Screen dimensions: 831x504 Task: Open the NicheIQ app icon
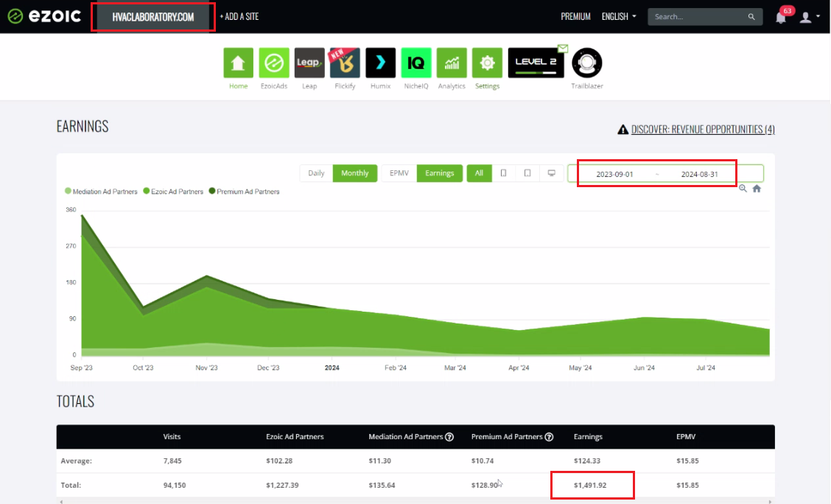tap(416, 63)
